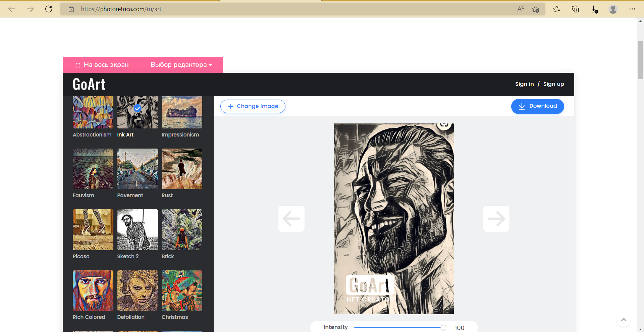Screen dimensions: 644x332
Task: Click the 'Impressionism' label text
Action: click(x=180, y=135)
